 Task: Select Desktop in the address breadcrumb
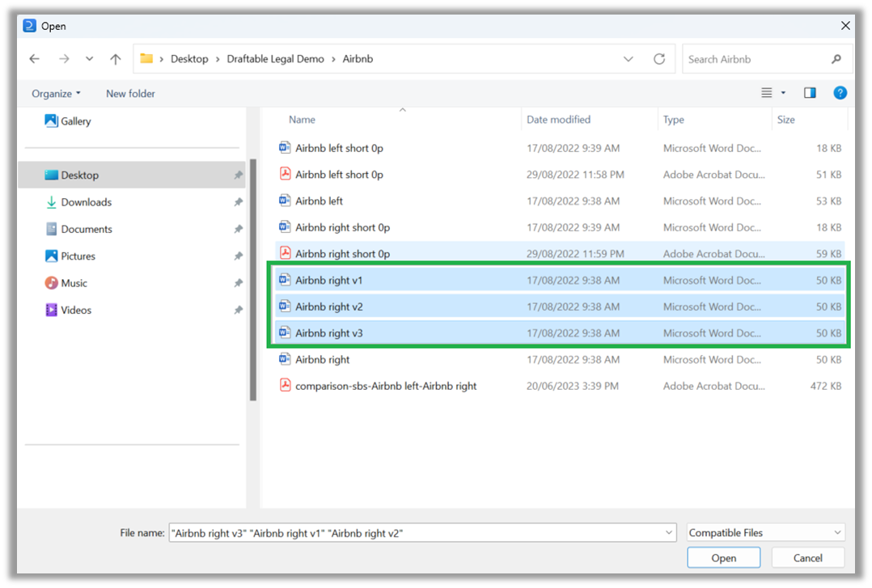189,59
